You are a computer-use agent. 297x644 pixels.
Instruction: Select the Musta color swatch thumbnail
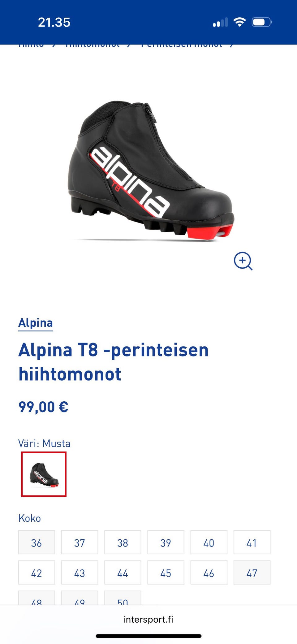(44, 474)
